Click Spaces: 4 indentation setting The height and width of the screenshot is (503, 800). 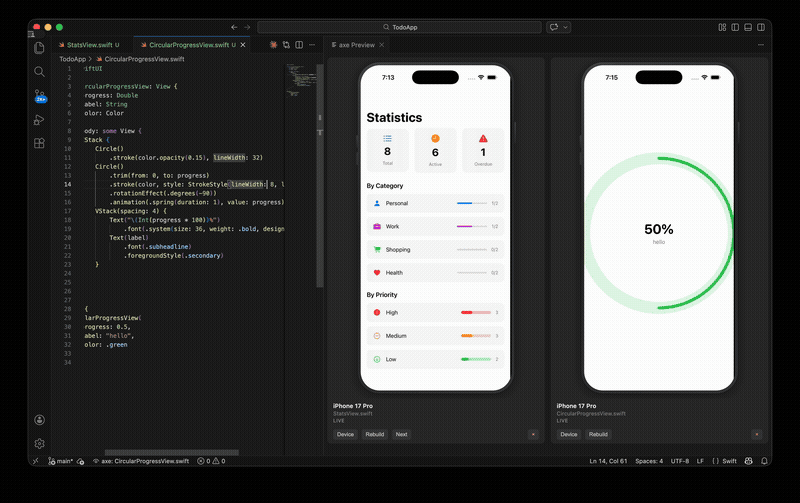[x=649, y=461]
